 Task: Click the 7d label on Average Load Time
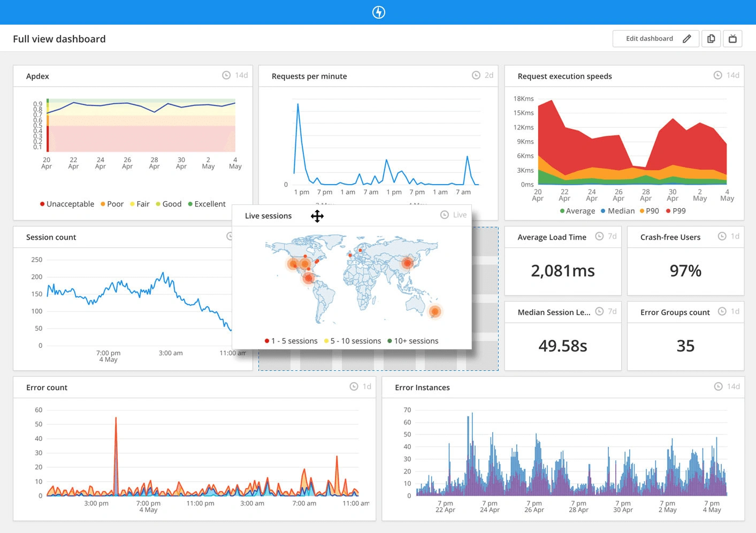point(612,237)
